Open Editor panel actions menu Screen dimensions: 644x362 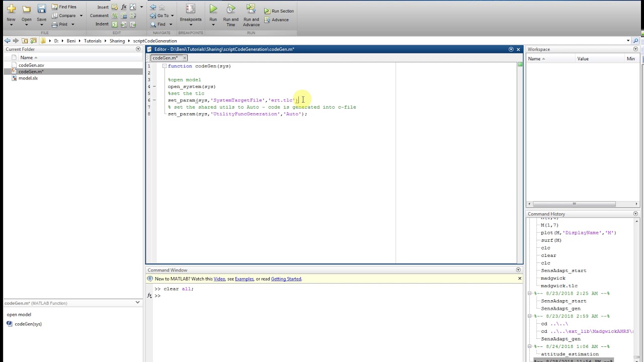(x=511, y=49)
